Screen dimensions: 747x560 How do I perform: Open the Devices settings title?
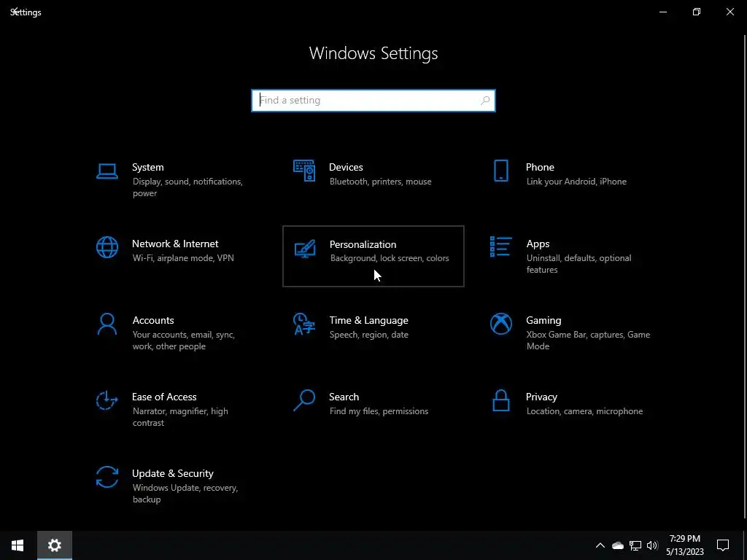click(346, 167)
